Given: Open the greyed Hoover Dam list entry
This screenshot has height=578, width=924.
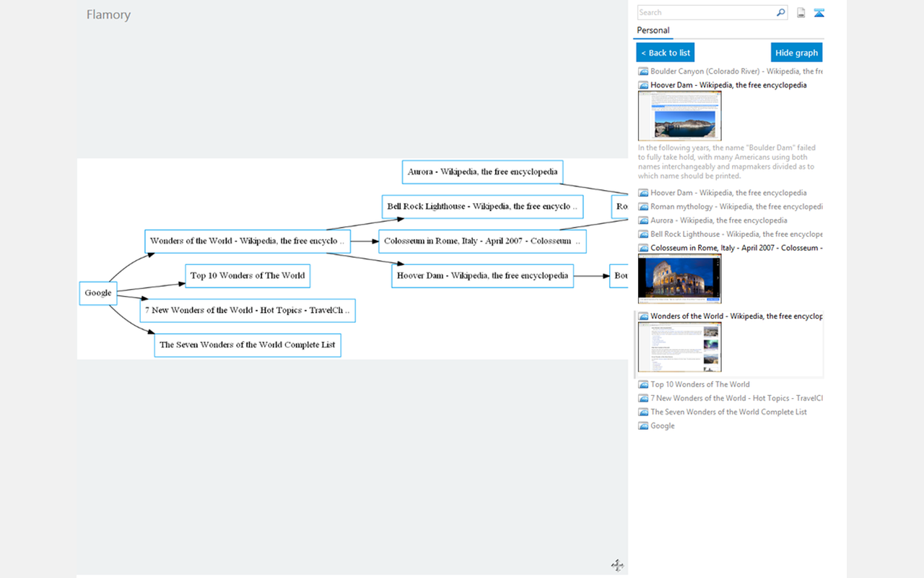Looking at the screenshot, I should (728, 193).
